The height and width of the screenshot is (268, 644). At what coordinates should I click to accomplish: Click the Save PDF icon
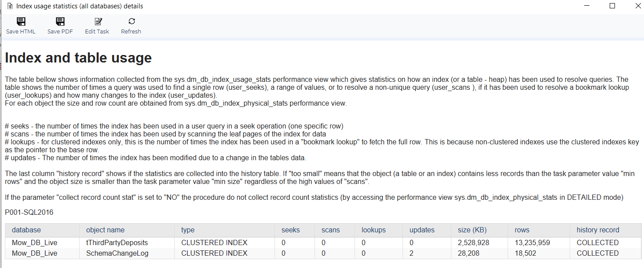click(x=60, y=21)
